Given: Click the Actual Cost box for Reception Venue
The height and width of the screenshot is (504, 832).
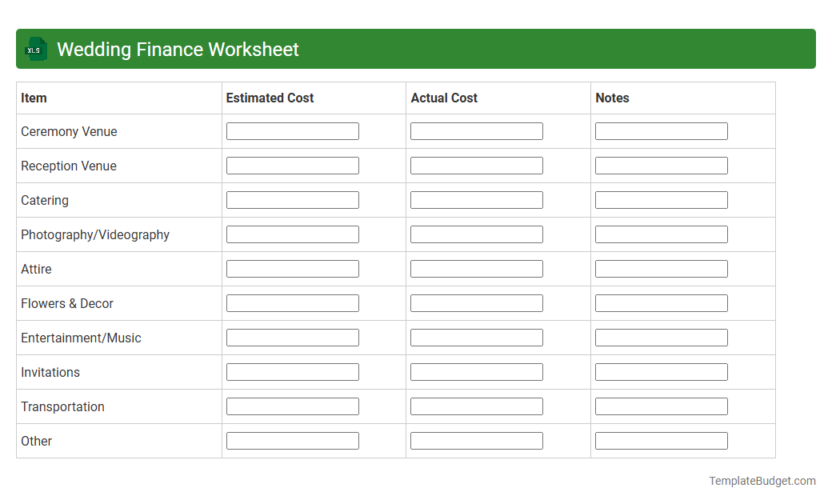Looking at the screenshot, I should pyautogui.click(x=476, y=165).
